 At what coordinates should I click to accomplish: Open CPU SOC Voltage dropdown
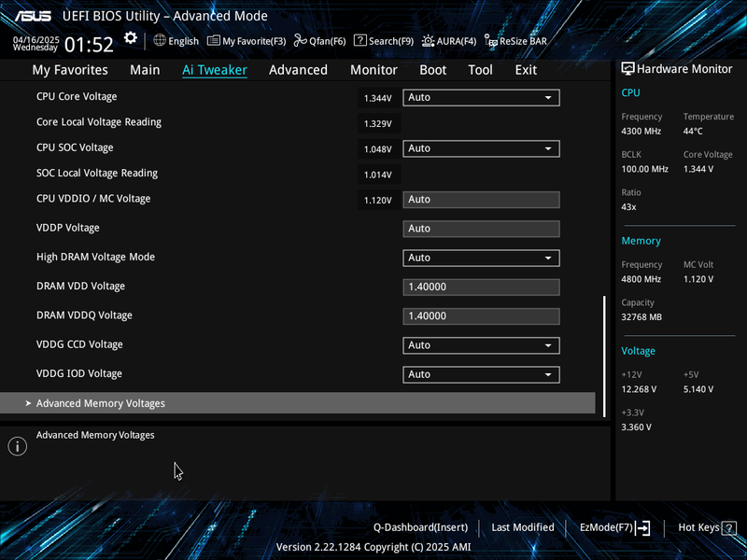(x=481, y=148)
